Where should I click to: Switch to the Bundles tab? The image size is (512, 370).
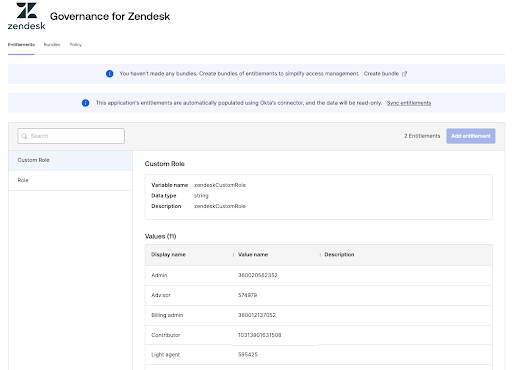click(x=52, y=45)
